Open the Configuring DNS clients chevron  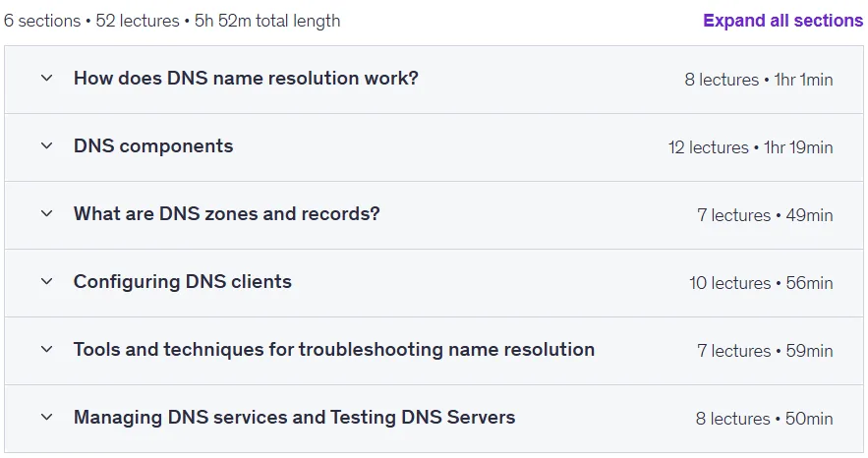[47, 281]
